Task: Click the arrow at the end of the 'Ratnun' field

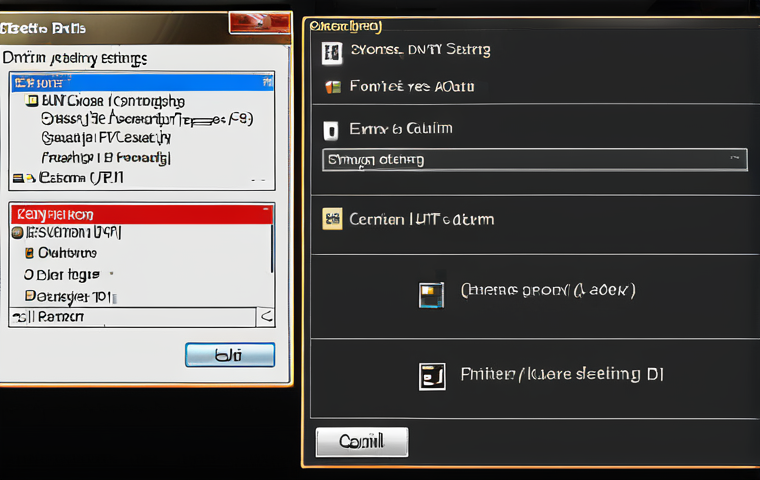Action: [x=266, y=317]
